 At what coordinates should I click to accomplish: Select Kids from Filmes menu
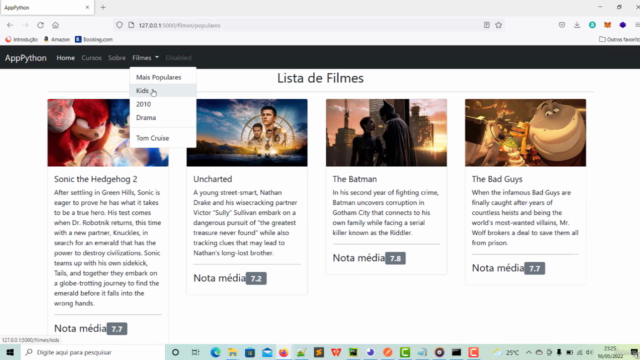point(163,91)
